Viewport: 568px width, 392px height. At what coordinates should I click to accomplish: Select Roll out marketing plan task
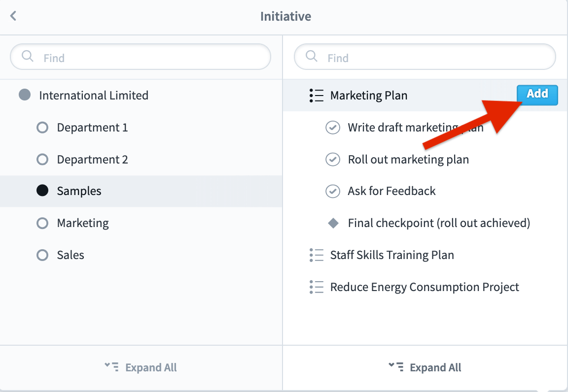point(409,159)
